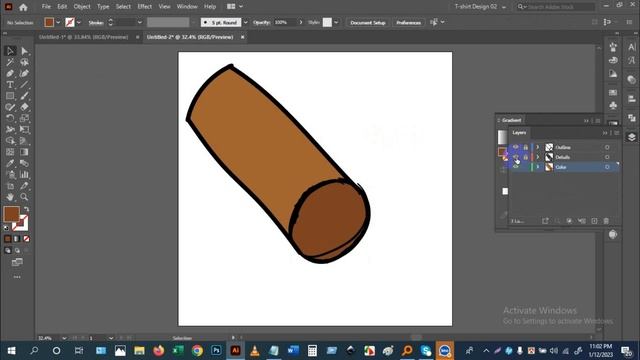This screenshot has height=360, width=640.
Task: Click target circle of Color layer
Action: coord(607,167)
